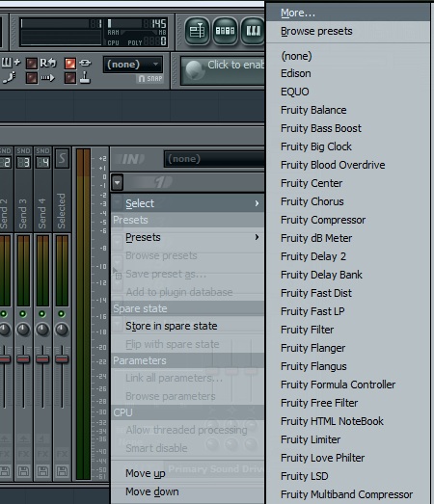
Task: Select Fruity Delay 2 plugin
Action: (x=348, y=256)
